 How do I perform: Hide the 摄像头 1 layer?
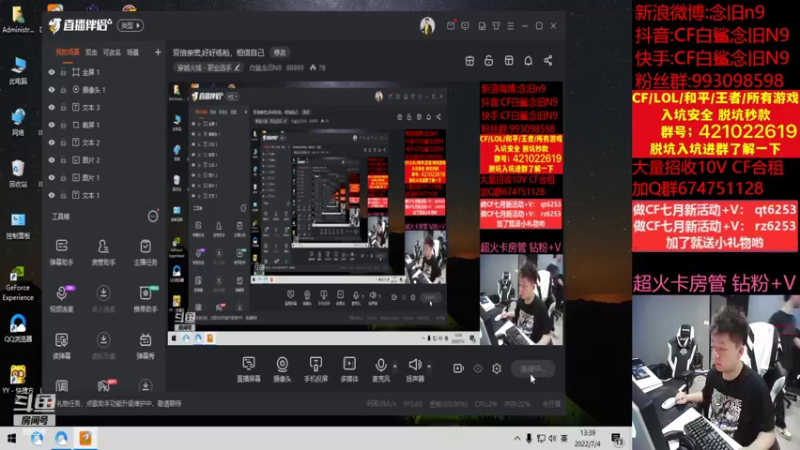[52, 90]
